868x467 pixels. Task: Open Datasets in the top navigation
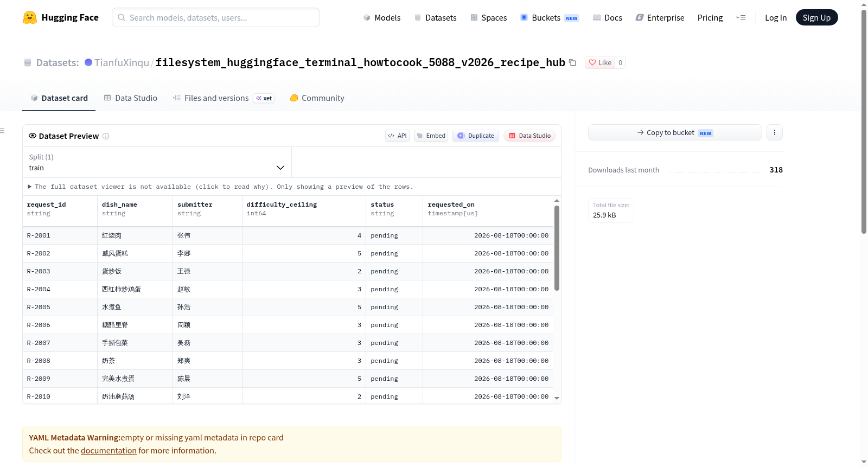(435, 17)
